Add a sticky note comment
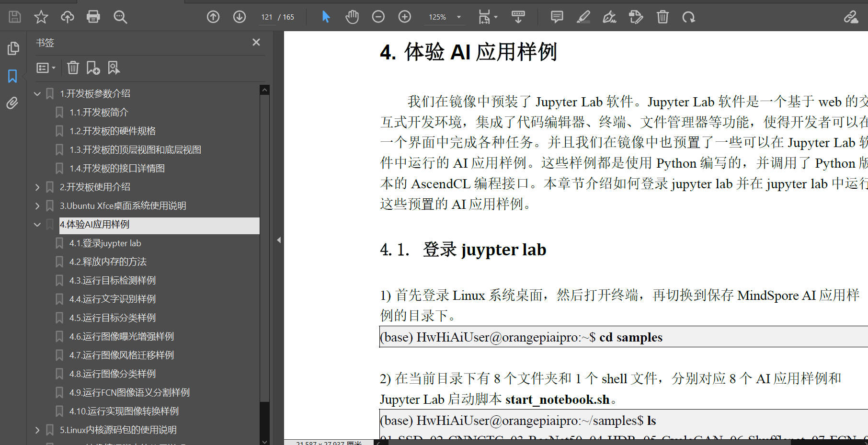 (557, 17)
